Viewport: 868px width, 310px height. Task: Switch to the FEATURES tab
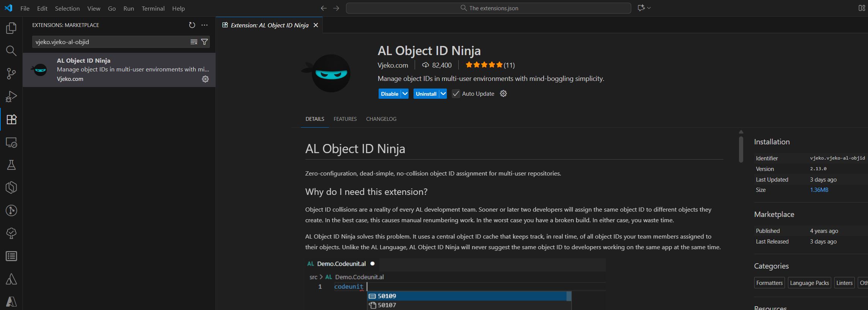pos(345,119)
